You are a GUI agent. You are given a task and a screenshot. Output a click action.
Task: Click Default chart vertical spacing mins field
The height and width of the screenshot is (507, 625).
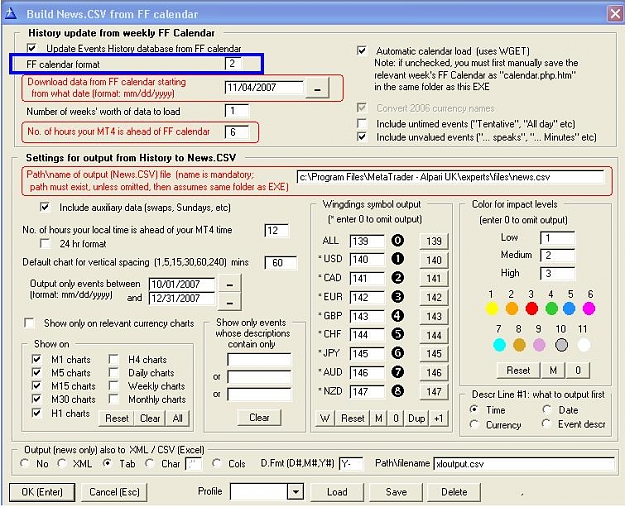[281, 263]
